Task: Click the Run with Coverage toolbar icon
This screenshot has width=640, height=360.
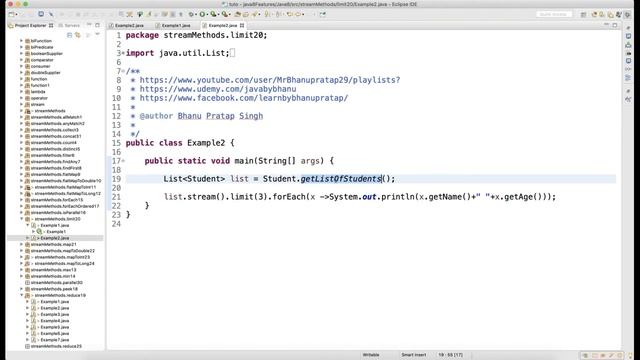Action: (213, 14)
